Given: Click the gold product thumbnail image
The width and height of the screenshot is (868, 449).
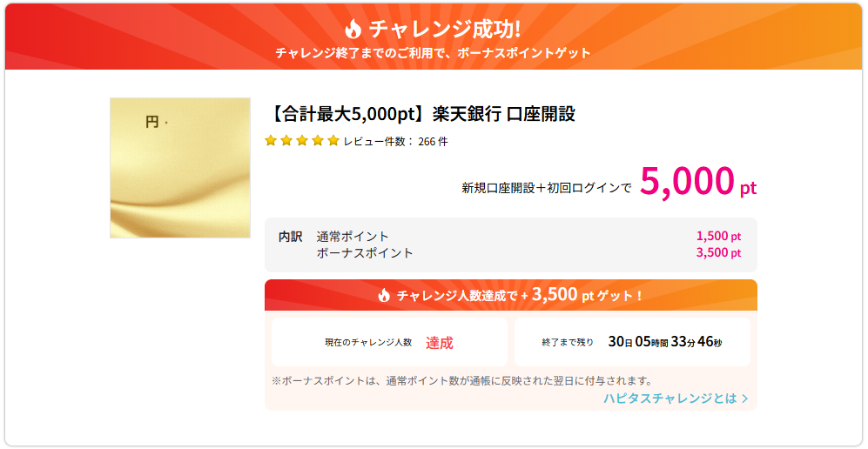Looking at the screenshot, I should point(180,168).
